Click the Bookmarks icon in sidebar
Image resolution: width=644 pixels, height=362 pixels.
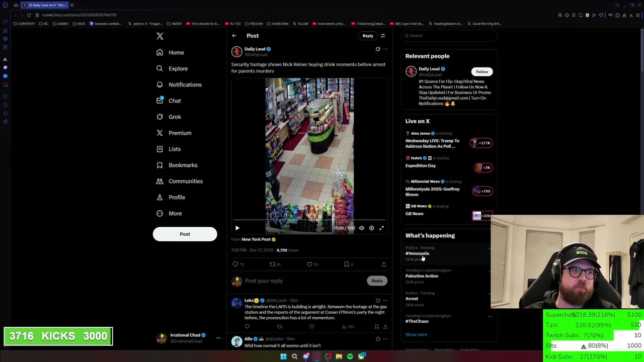tap(159, 165)
